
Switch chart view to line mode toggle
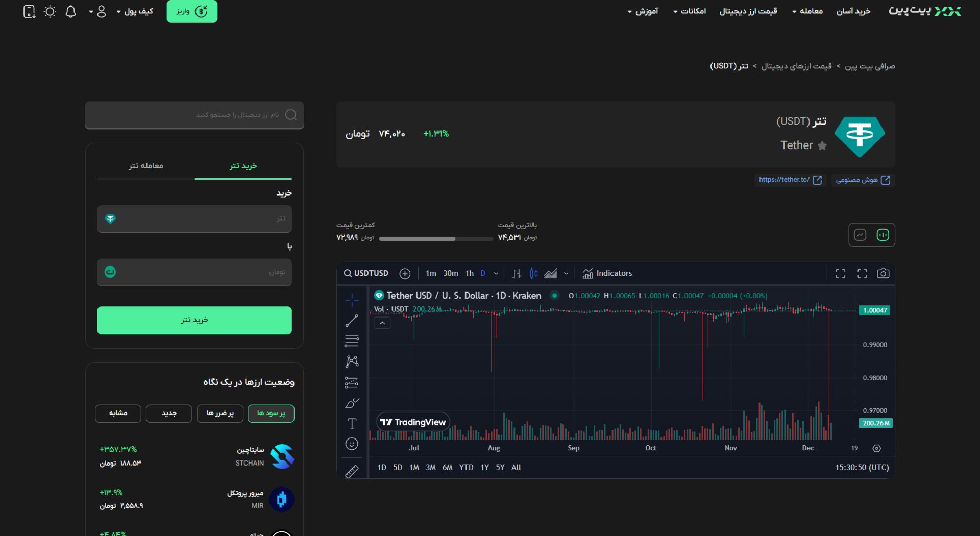coord(861,235)
